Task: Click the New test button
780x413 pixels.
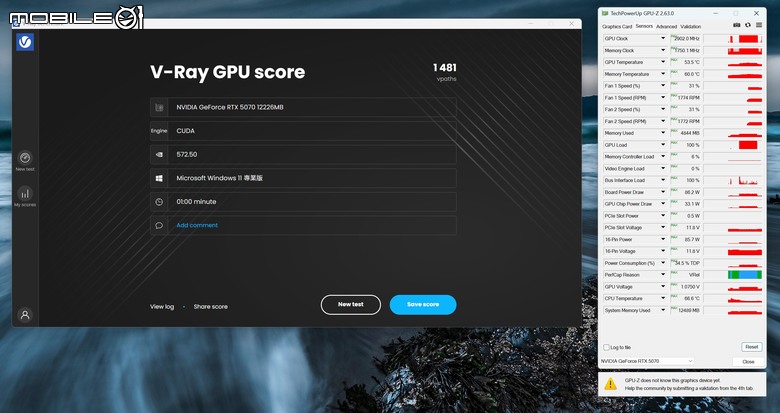Action: [x=351, y=305]
